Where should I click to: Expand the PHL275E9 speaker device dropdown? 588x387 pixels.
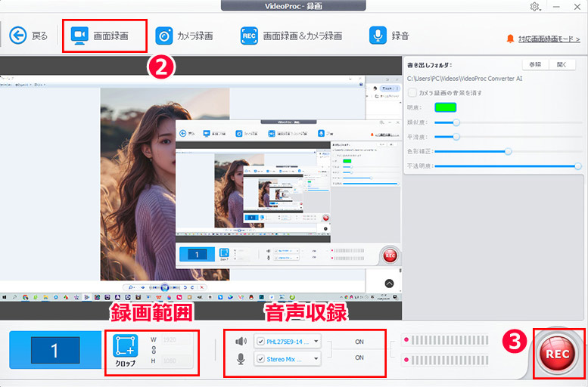point(316,341)
